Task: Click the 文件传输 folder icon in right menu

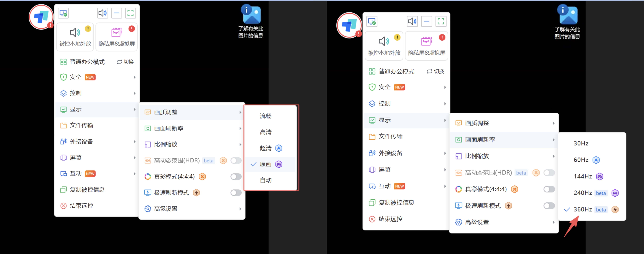Action: click(x=372, y=137)
